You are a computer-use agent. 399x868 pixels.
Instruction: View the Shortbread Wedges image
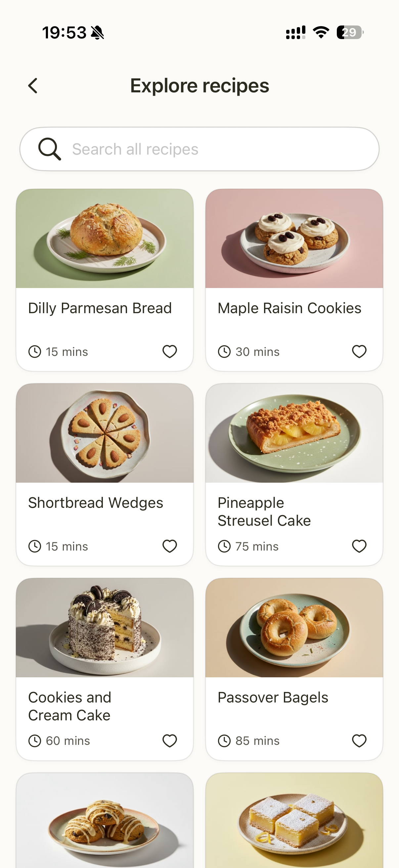coord(105,433)
